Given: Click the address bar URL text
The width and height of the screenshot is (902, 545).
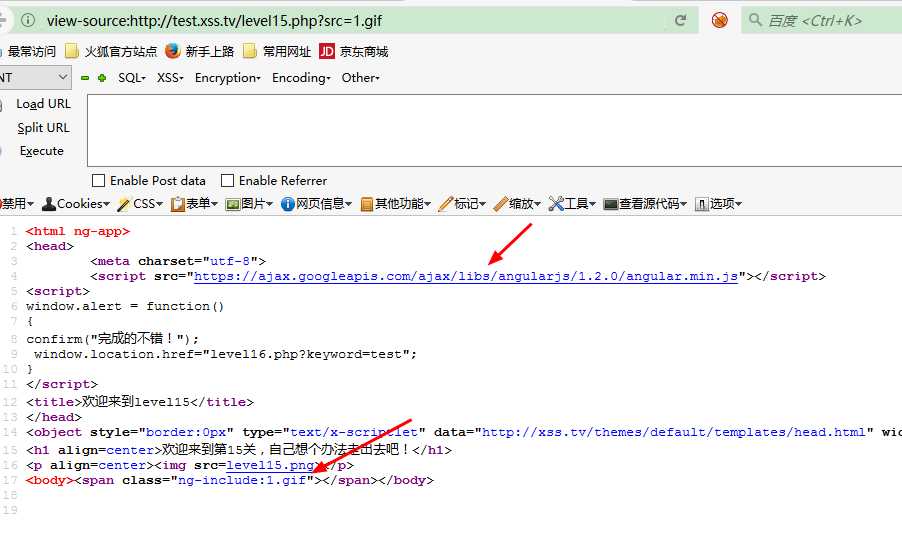Looking at the screenshot, I should tap(214, 21).
